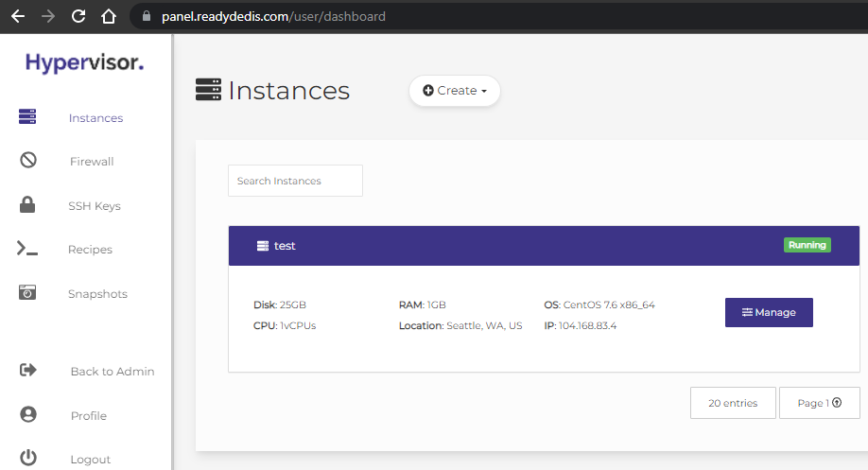
Task: Open the Page 1 pagination selector
Action: 819,403
